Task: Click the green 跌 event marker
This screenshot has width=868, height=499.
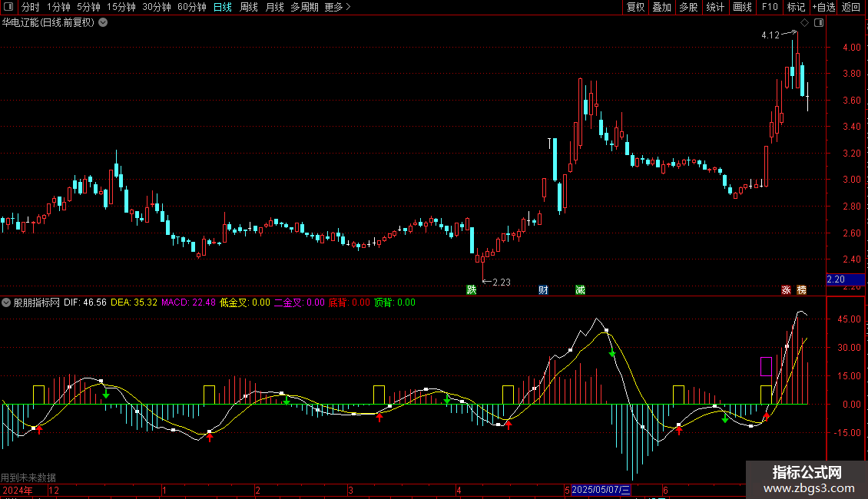Action: [x=471, y=290]
